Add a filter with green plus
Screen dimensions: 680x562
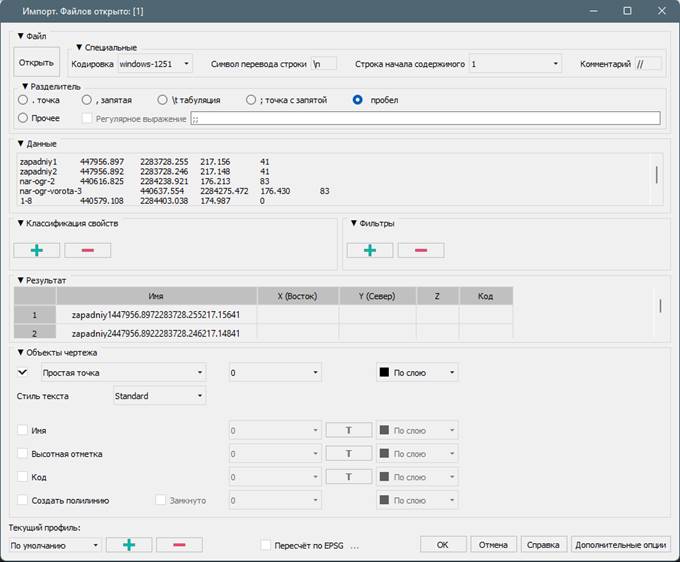point(369,250)
